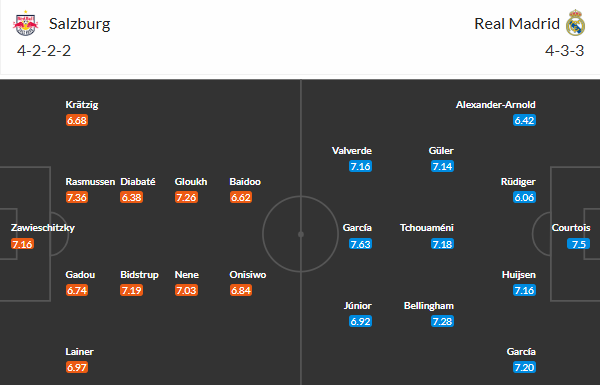The height and width of the screenshot is (385, 600).
Task: Click Güler's 7.14 rating badge
Action: pyautogui.click(x=442, y=166)
